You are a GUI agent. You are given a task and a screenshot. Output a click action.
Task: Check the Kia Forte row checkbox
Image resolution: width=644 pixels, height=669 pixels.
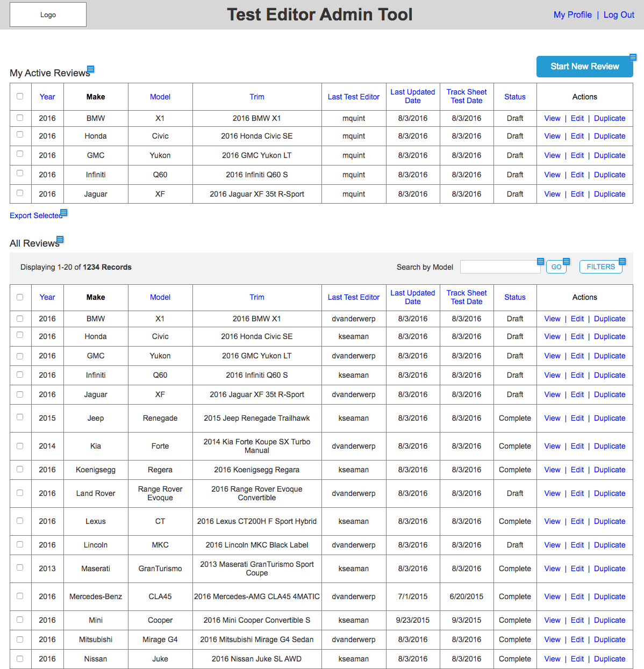point(20,445)
